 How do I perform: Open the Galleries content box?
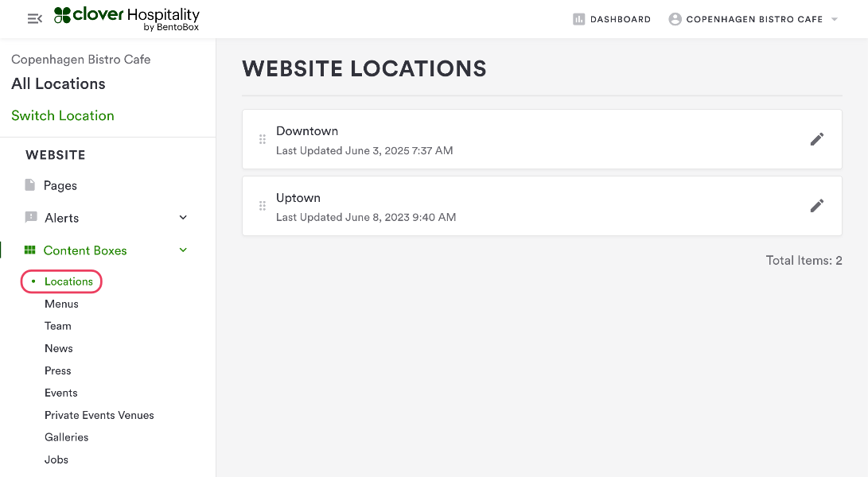[x=66, y=437]
